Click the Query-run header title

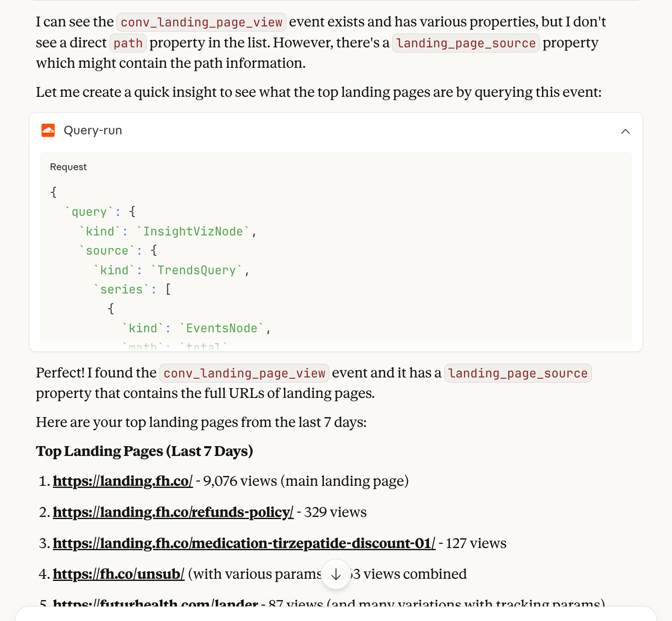[93, 131]
